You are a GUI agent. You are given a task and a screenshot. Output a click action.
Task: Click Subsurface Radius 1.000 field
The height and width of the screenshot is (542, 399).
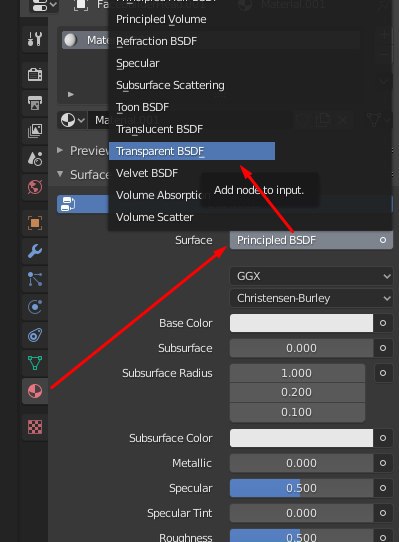point(297,373)
